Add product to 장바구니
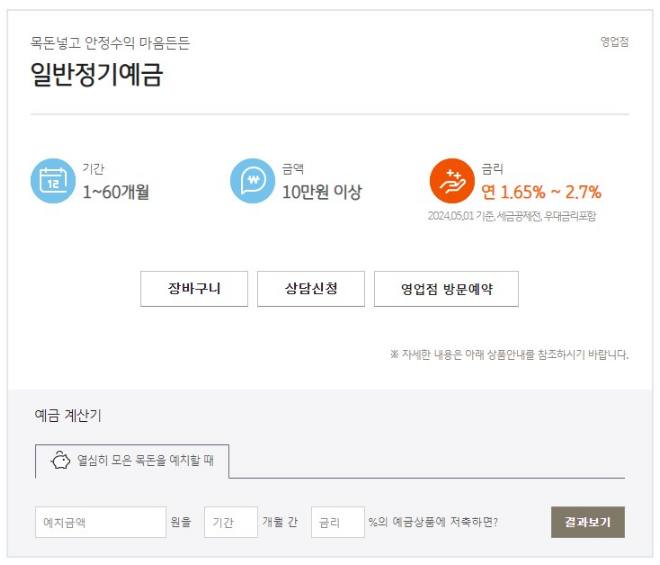660x565 pixels. point(194,289)
